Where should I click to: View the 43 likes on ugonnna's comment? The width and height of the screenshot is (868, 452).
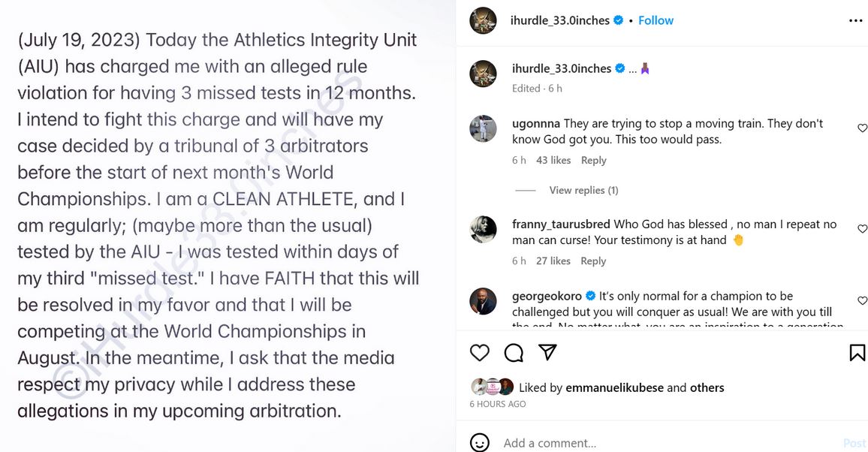(x=553, y=160)
